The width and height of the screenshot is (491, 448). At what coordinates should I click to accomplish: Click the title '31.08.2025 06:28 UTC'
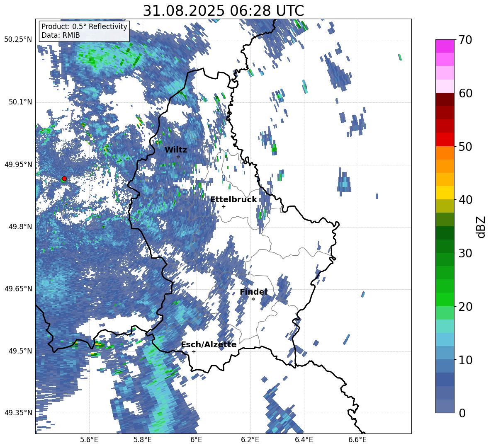[223, 11]
